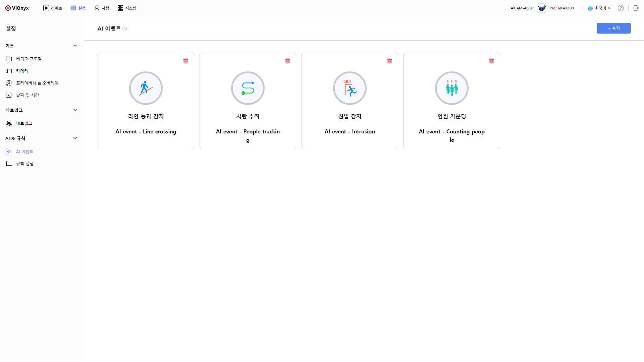
Task: Click the camera thumbnail next to AICAM-ABCD
Action: [x=541, y=8]
